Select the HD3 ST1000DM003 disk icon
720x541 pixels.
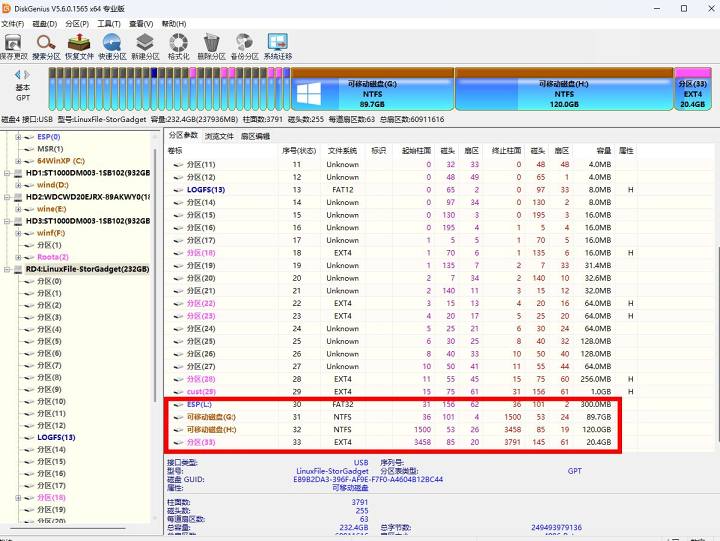(18, 221)
